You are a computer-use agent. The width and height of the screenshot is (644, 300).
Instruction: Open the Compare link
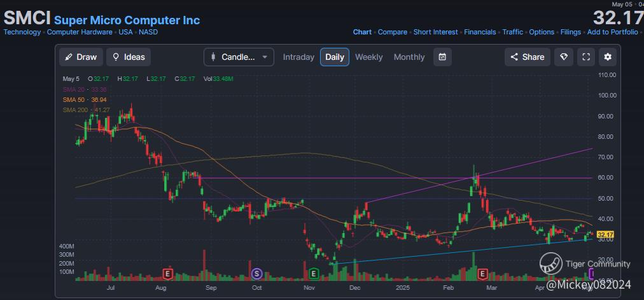[x=392, y=32]
